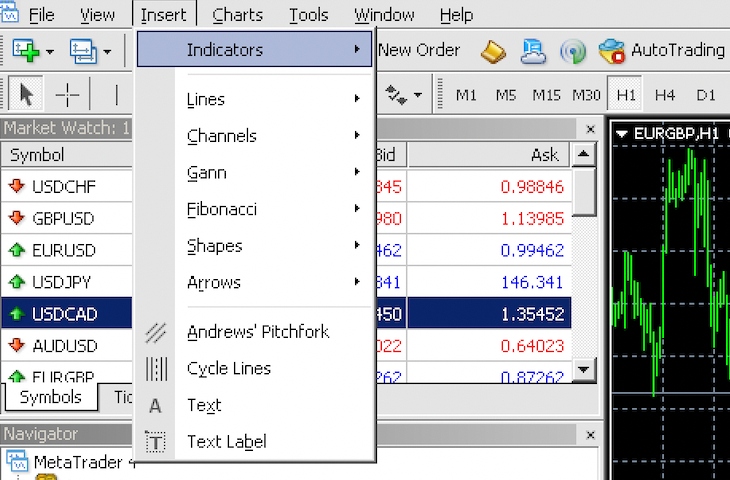The height and width of the screenshot is (480, 730).
Task: Click the Ask price 0.98846
Action: pos(532,187)
